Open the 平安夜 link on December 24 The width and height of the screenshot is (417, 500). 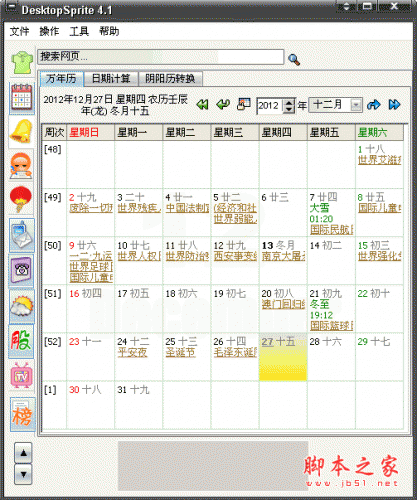(x=132, y=352)
